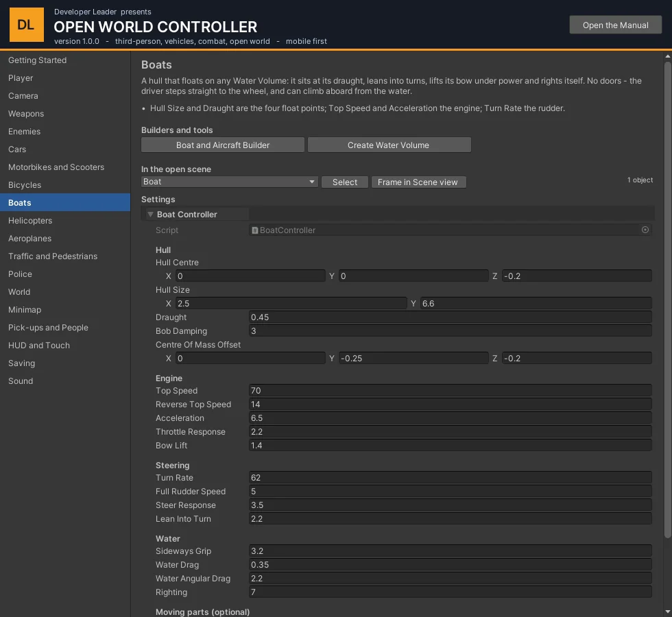Click the Hull Centre X field
The width and height of the screenshot is (672, 617).
point(250,276)
